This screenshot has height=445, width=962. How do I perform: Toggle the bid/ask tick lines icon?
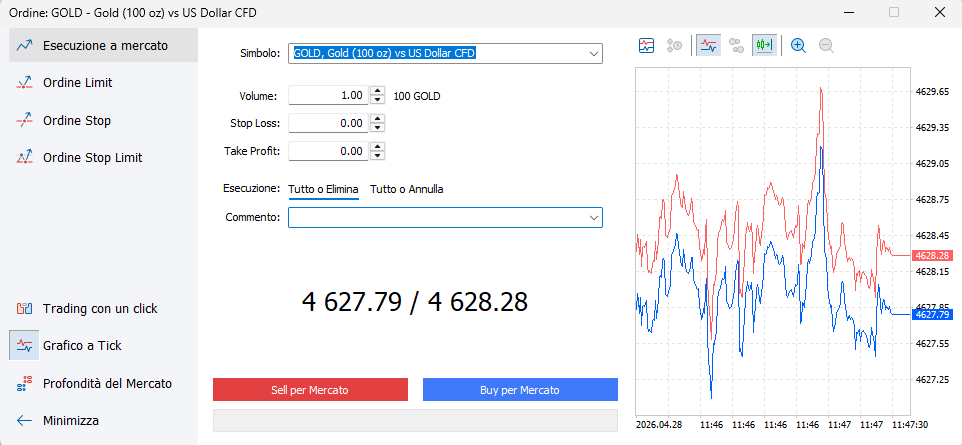(708, 45)
